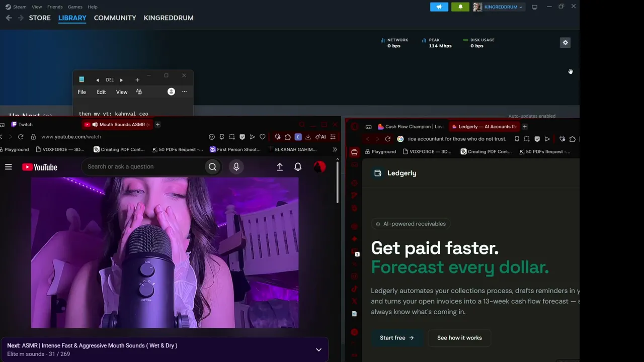The height and width of the screenshot is (362, 644).
Task: Open new tab in YouTube browser window
Action: (157, 124)
